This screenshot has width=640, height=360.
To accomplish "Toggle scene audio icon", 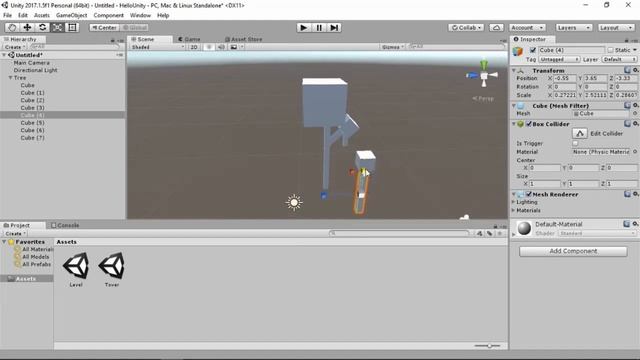I will pyautogui.click(x=221, y=47).
